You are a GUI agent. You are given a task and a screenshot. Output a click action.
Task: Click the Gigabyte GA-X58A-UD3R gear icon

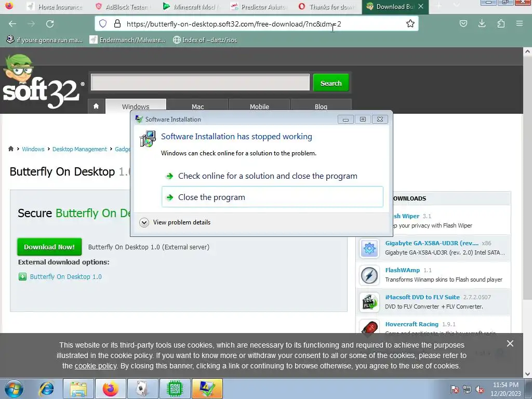pos(369,248)
